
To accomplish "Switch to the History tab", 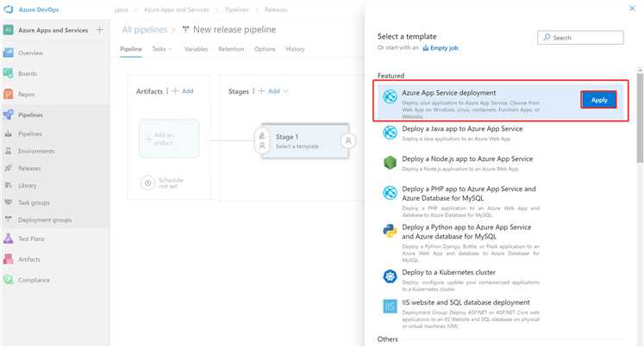I will click(x=295, y=49).
